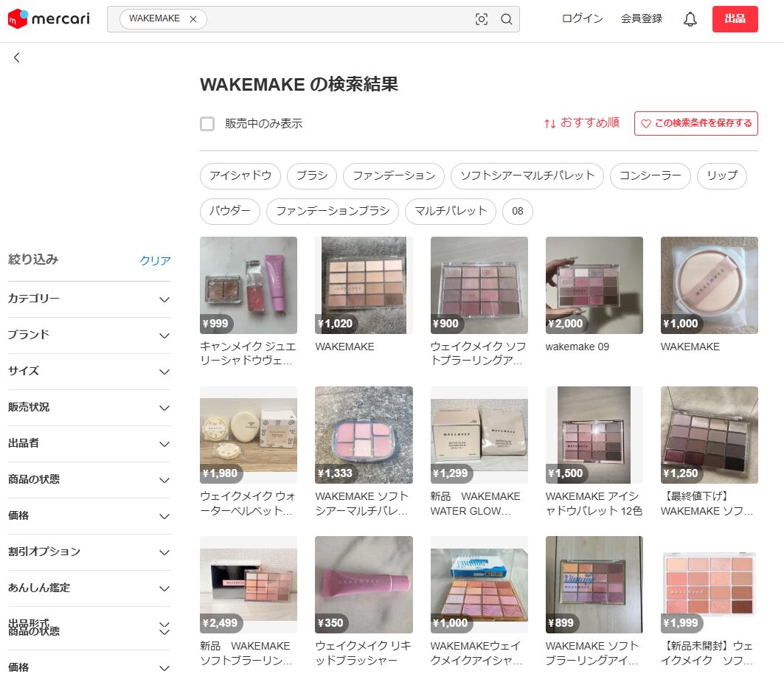Image resolution: width=784 pixels, height=685 pixels.
Task: Remove the WAKEMAKE search chip
Action: (x=193, y=19)
